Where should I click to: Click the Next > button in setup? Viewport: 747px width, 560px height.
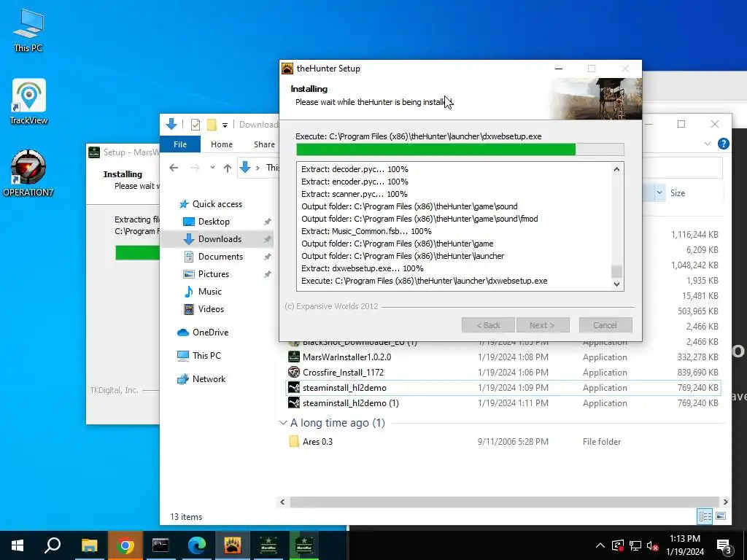pyautogui.click(x=543, y=325)
